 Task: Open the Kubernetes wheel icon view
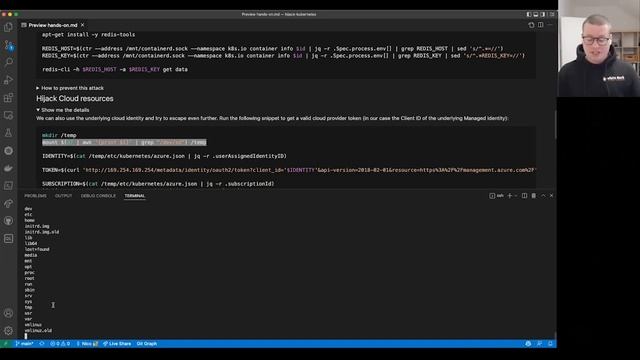(x=8, y=151)
